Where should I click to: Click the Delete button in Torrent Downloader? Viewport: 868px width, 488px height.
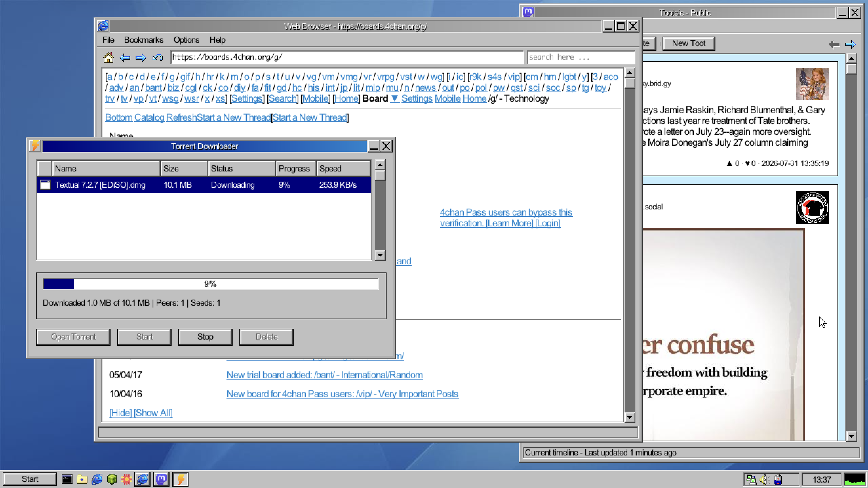(x=266, y=337)
